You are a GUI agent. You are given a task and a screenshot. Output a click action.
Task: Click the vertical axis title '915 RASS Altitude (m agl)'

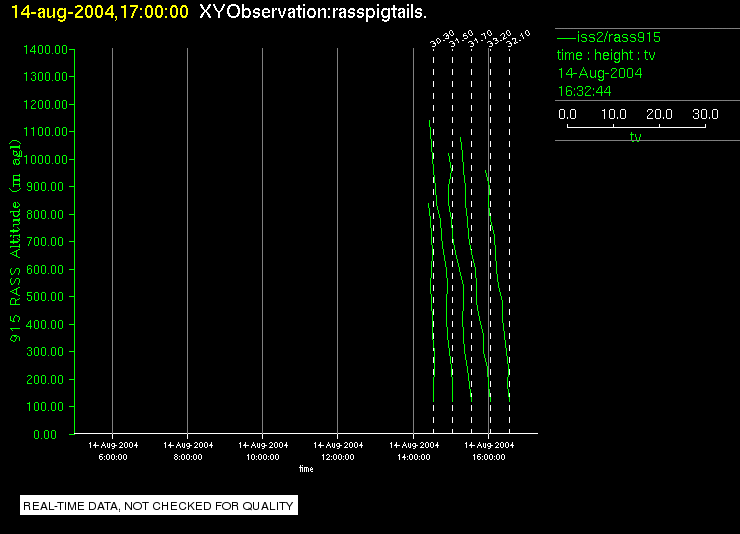(16, 241)
